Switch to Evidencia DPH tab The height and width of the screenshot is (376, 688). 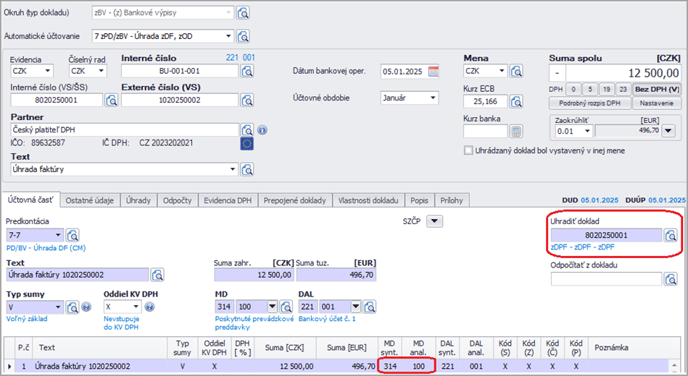[228, 201]
